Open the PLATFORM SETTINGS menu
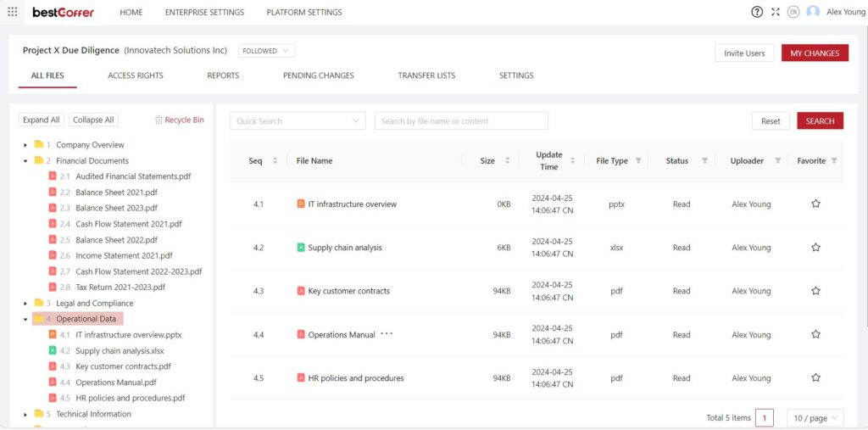The height and width of the screenshot is (430, 868). pyautogui.click(x=304, y=12)
